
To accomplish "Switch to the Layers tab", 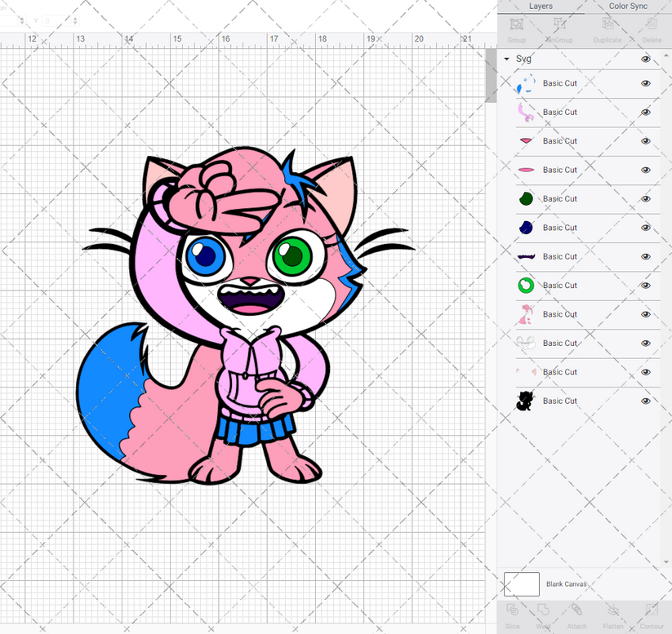I will coord(541,7).
